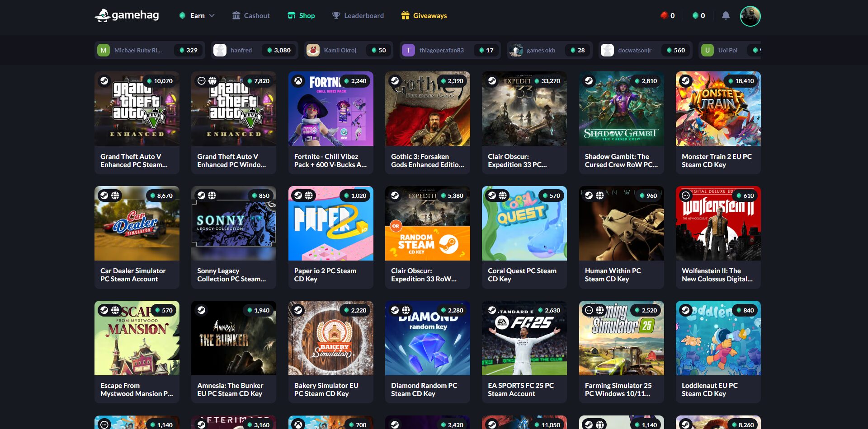Click the gamehag logo

click(x=127, y=15)
